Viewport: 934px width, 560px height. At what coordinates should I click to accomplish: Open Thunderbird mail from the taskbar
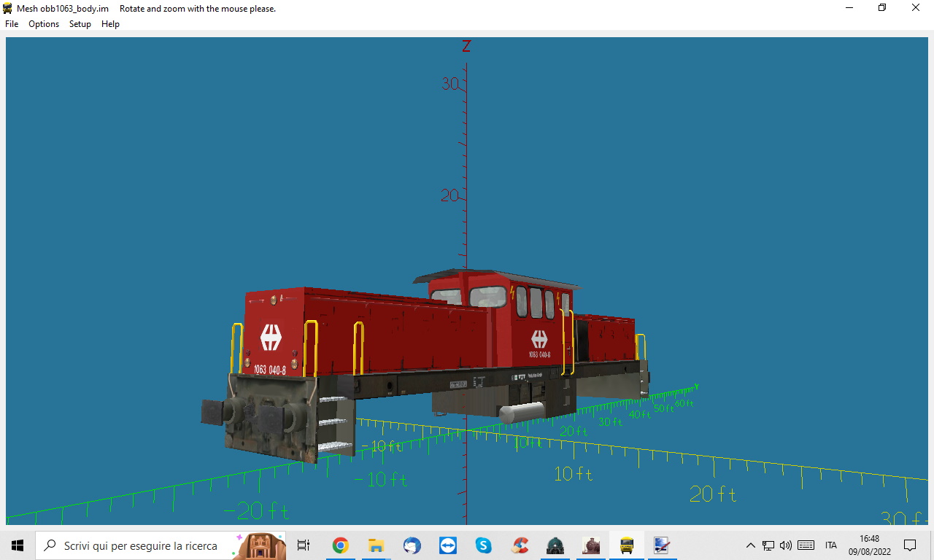412,545
